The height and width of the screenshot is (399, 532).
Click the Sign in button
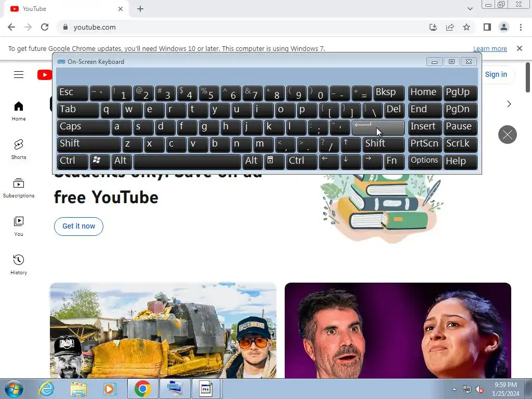(496, 74)
